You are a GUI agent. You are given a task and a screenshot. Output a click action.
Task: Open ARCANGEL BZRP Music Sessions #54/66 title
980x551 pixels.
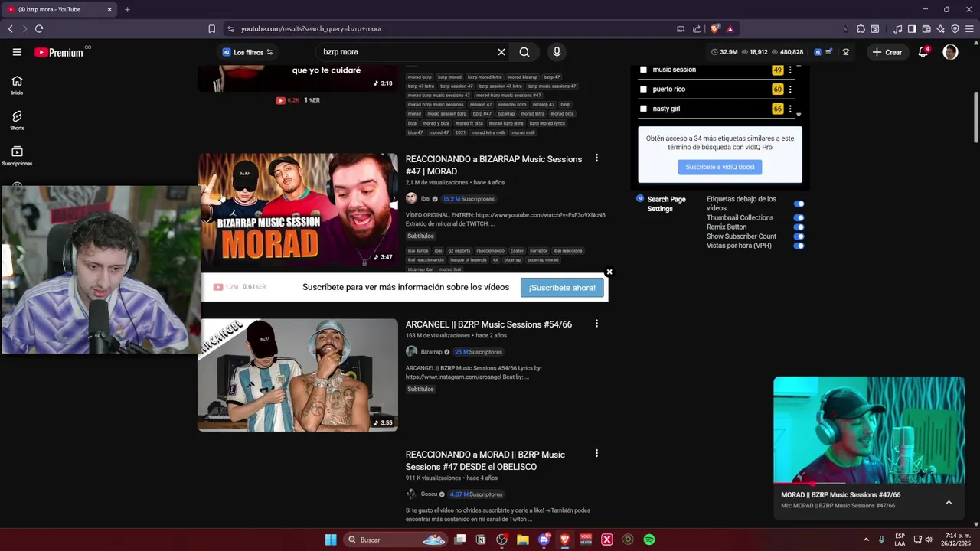pos(488,324)
